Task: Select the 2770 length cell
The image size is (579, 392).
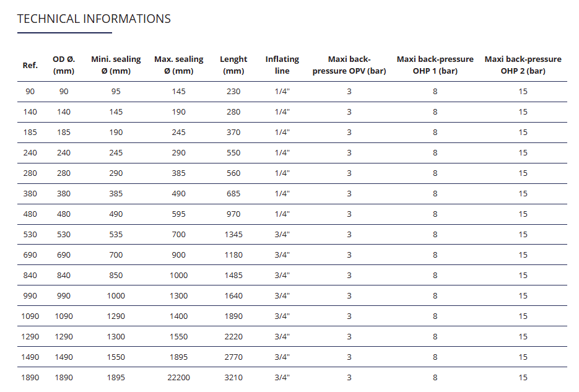Action: [233, 357]
